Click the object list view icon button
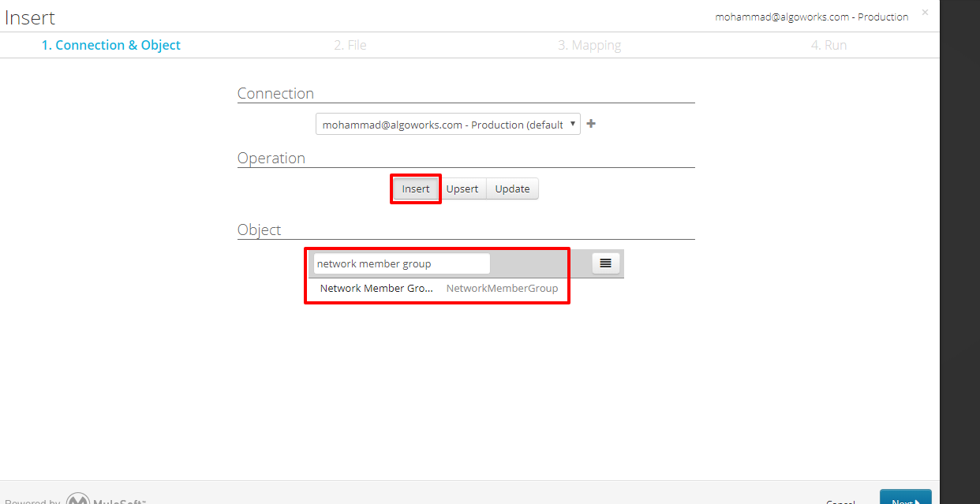This screenshot has height=504, width=980. tap(605, 263)
